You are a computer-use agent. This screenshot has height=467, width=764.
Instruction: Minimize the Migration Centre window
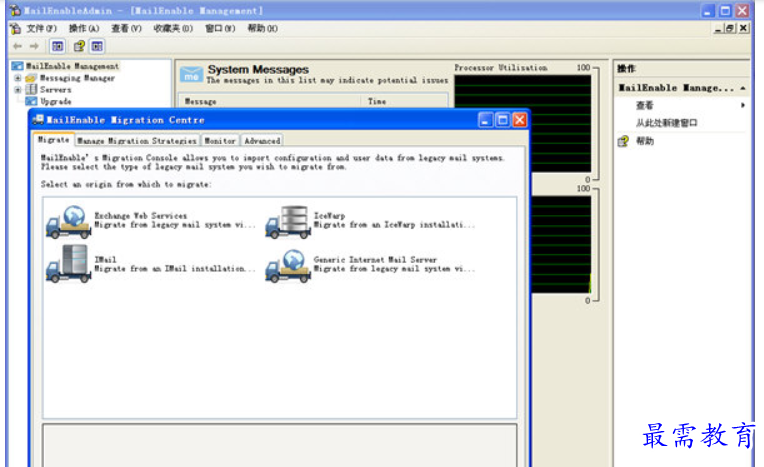click(485, 120)
